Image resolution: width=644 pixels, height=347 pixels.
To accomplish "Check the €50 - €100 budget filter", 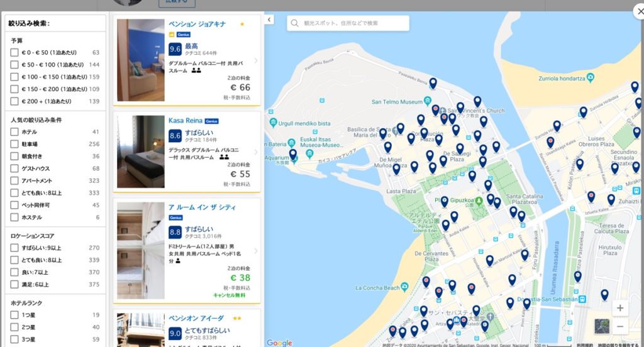I will click(14, 65).
